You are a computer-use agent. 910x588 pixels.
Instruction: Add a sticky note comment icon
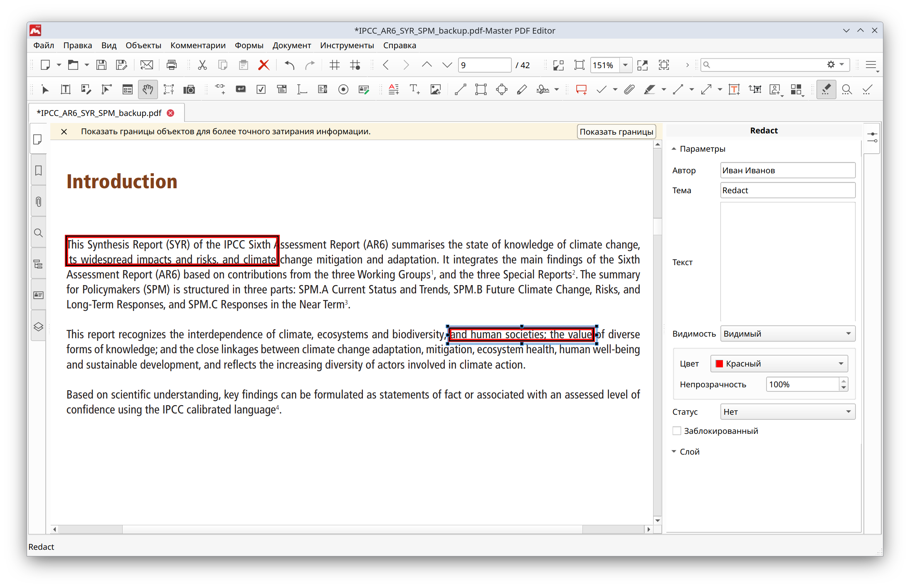point(581,89)
